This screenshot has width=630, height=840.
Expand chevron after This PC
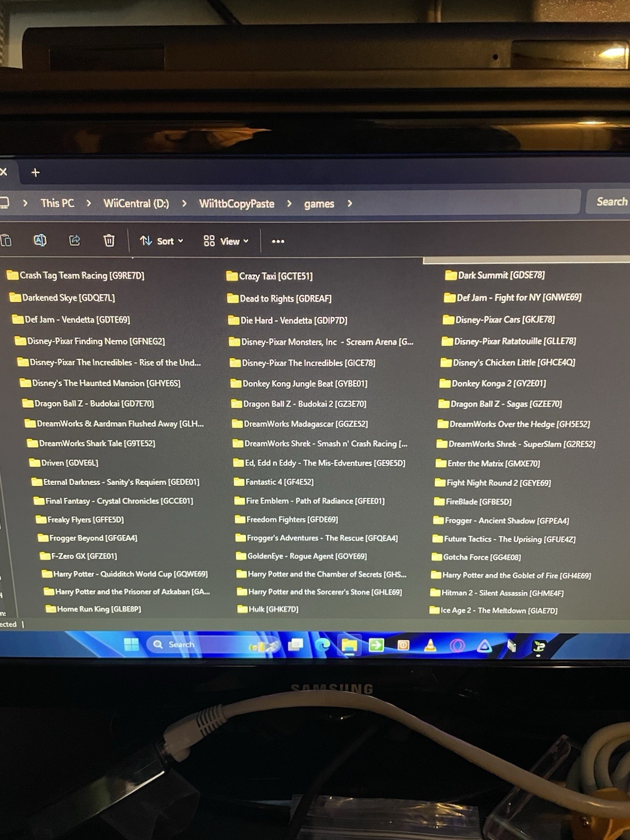pos(89,203)
